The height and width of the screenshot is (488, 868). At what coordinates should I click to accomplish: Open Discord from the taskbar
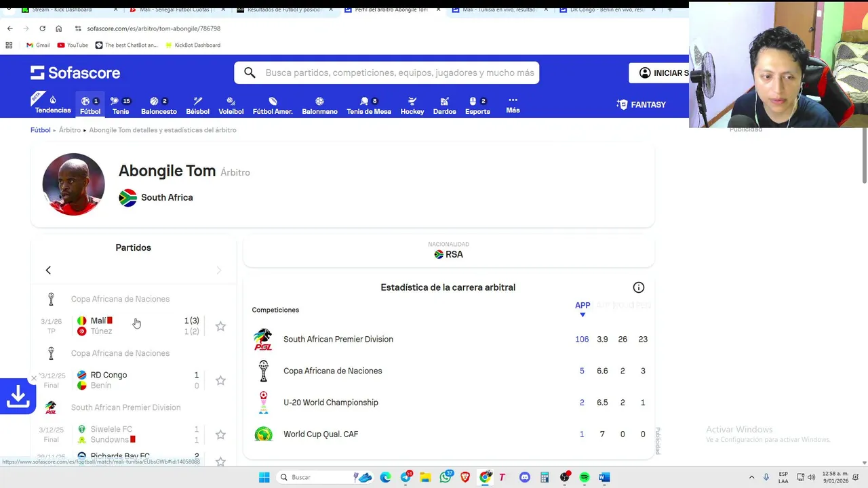point(524,477)
